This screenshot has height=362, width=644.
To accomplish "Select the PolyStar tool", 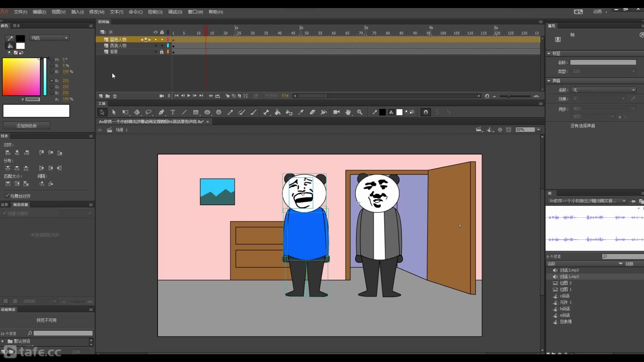I will [219, 112].
